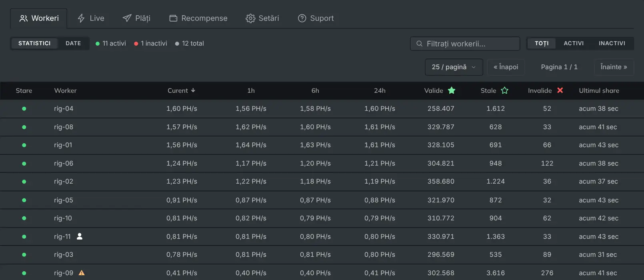Screen dimensions: 644x280
Task: Open the 25 / pagină dropdown
Action: pos(454,67)
